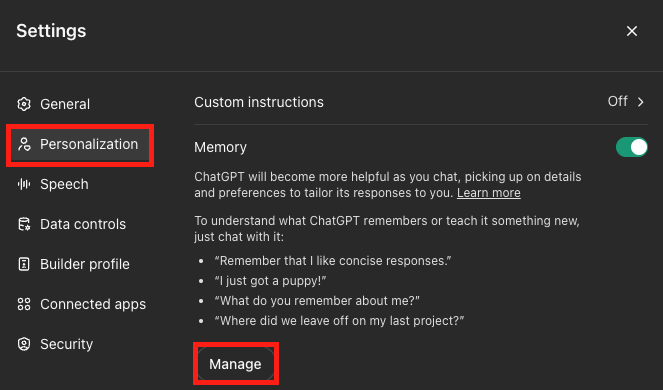The width and height of the screenshot is (663, 390).
Task: Close the Settings dialog
Action: pos(632,31)
